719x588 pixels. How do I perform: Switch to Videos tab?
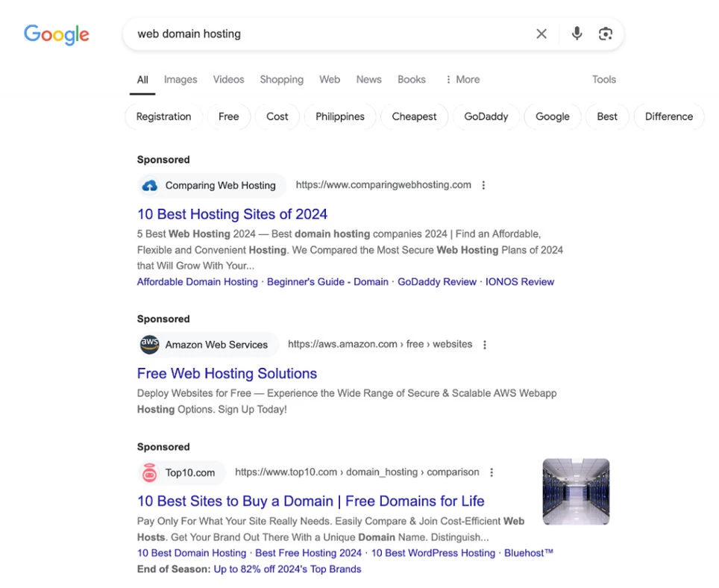click(228, 79)
